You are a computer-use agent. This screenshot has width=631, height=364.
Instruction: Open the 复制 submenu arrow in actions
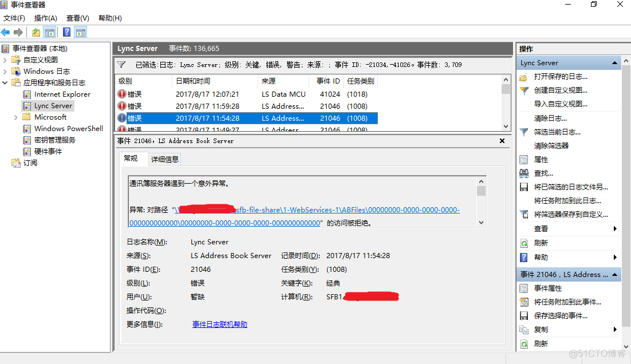click(x=615, y=330)
